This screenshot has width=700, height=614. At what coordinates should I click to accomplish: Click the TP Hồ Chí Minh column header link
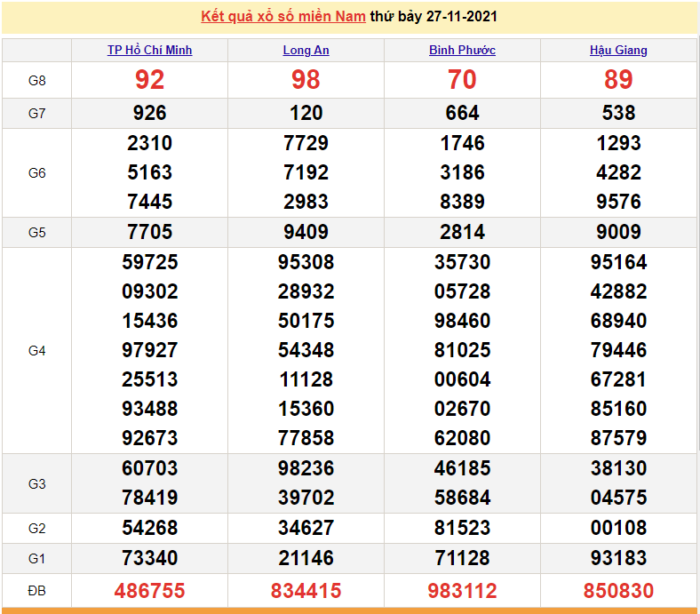coord(149,51)
